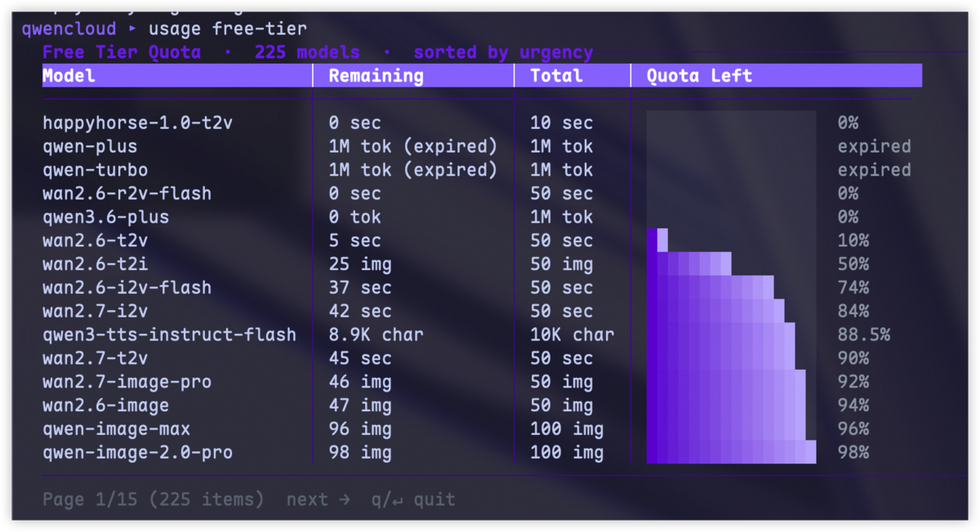
Task: Click the "98 img" remaining value
Action: tap(360, 453)
